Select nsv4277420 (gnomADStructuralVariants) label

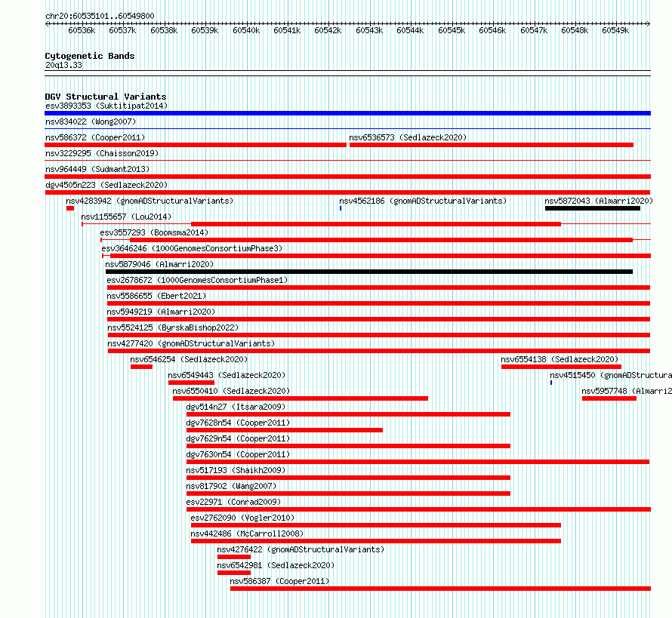191,343
